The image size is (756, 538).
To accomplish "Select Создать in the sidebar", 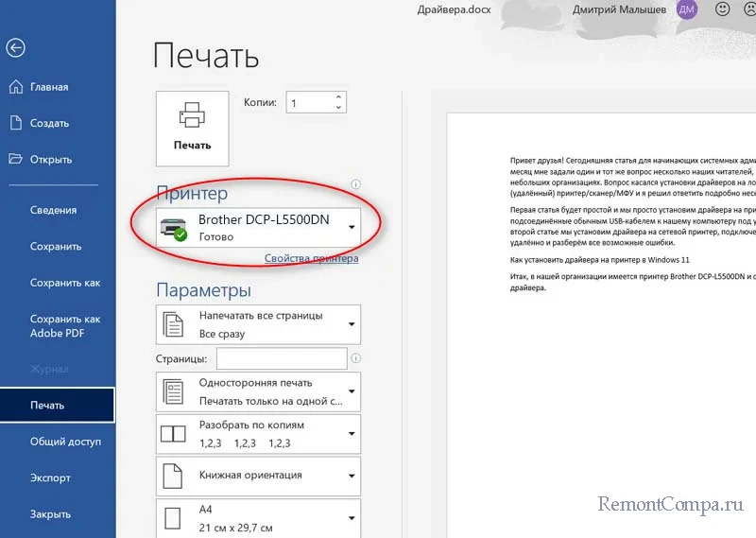I will click(49, 123).
